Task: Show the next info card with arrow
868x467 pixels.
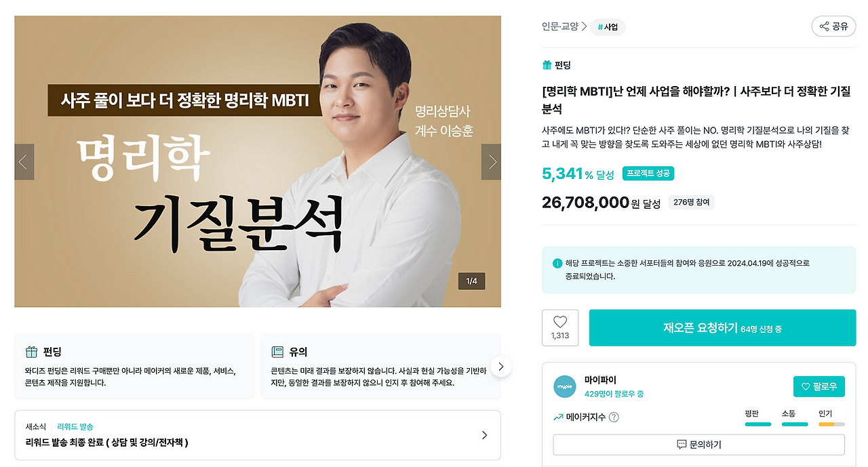Action: point(500,367)
